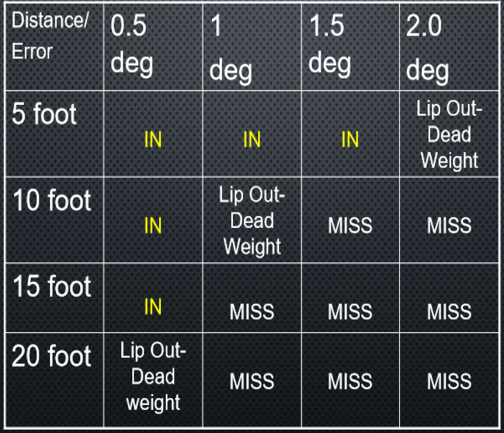The width and height of the screenshot is (504, 433).
Task: Select IN cell in 10 foot row
Action: (x=153, y=225)
